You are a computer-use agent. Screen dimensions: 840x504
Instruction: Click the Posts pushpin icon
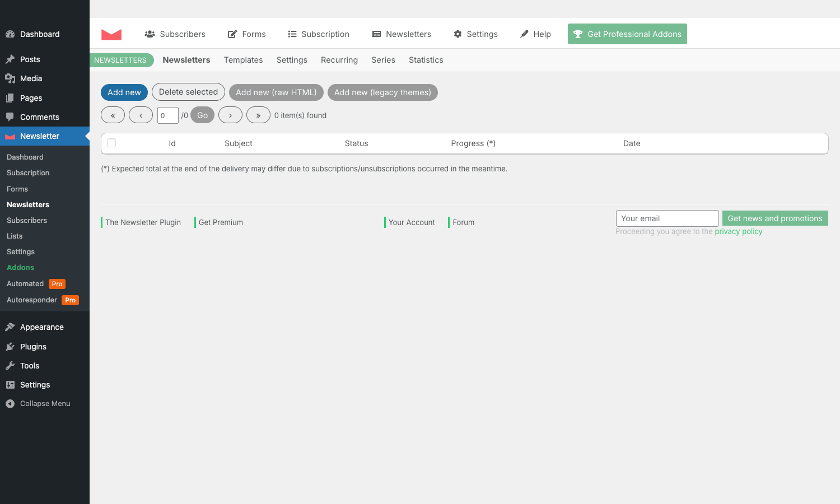(x=10, y=59)
